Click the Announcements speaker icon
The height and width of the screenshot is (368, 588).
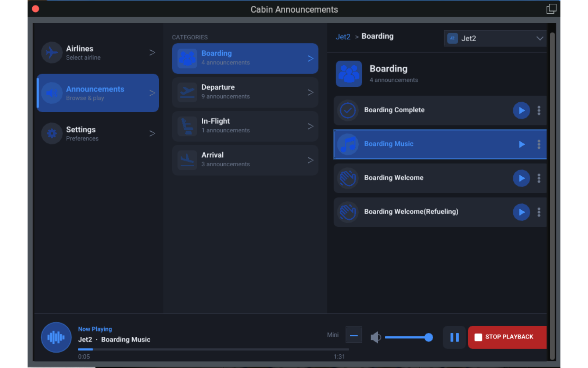pos(52,93)
